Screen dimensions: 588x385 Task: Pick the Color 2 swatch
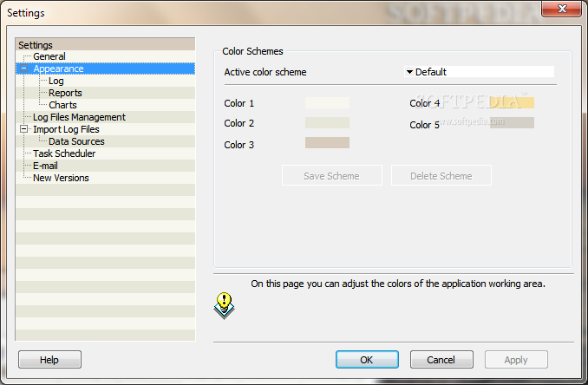327,122
